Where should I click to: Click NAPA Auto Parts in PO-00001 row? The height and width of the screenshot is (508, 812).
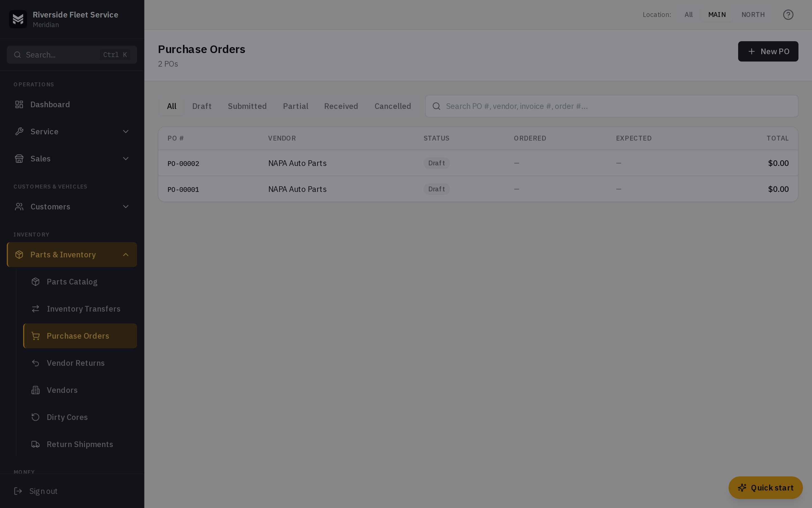[297, 189]
